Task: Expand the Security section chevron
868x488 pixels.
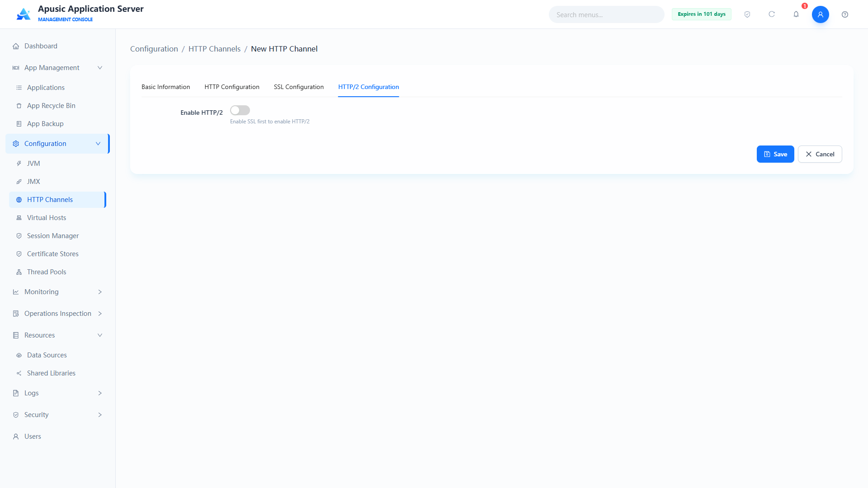Action: tap(100, 415)
